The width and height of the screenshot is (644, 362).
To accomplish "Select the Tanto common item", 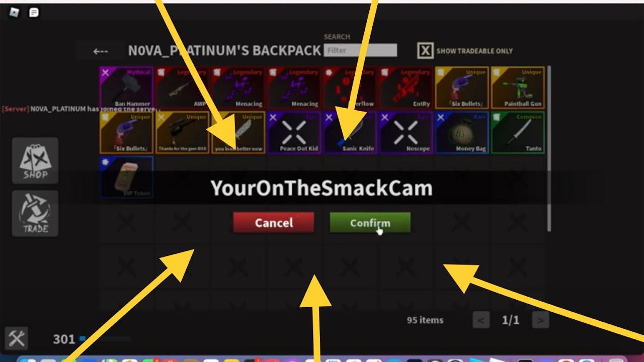I will (x=518, y=132).
